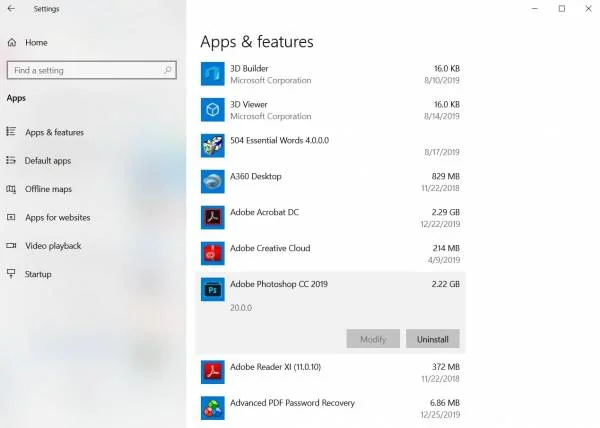Image resolution: width=600 pixels, height=428 pixels.
Task: Select Adobe Creative Cloud entry name
Action: pos(270,248)
